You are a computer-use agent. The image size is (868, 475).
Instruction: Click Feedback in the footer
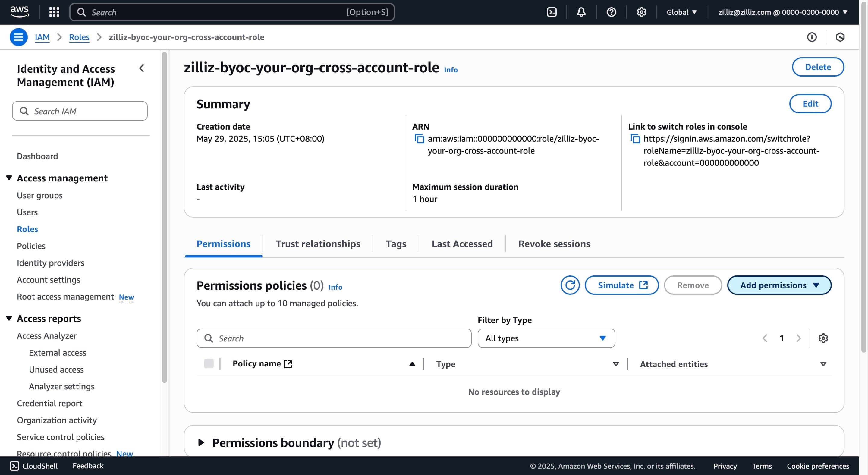[88, 466]
